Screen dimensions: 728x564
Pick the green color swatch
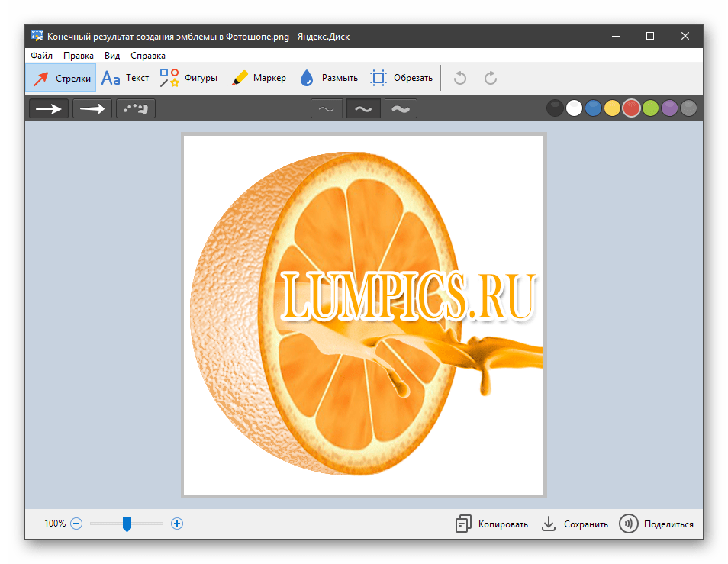(x=650, y=108)
